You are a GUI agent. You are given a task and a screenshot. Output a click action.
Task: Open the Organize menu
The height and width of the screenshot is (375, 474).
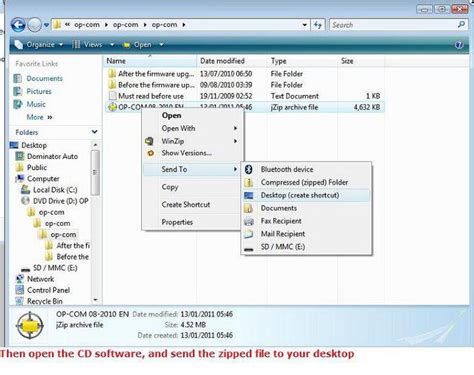(x=39, y=45)
